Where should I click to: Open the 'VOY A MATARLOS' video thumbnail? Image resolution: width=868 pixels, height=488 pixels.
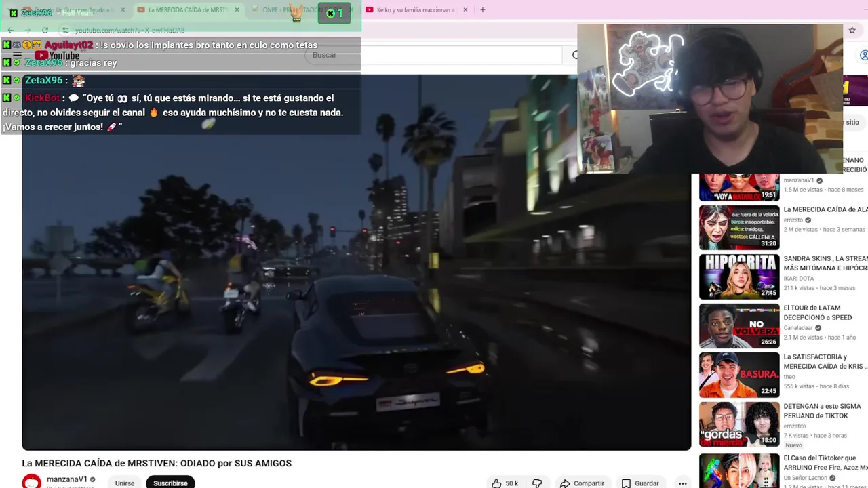739,187
